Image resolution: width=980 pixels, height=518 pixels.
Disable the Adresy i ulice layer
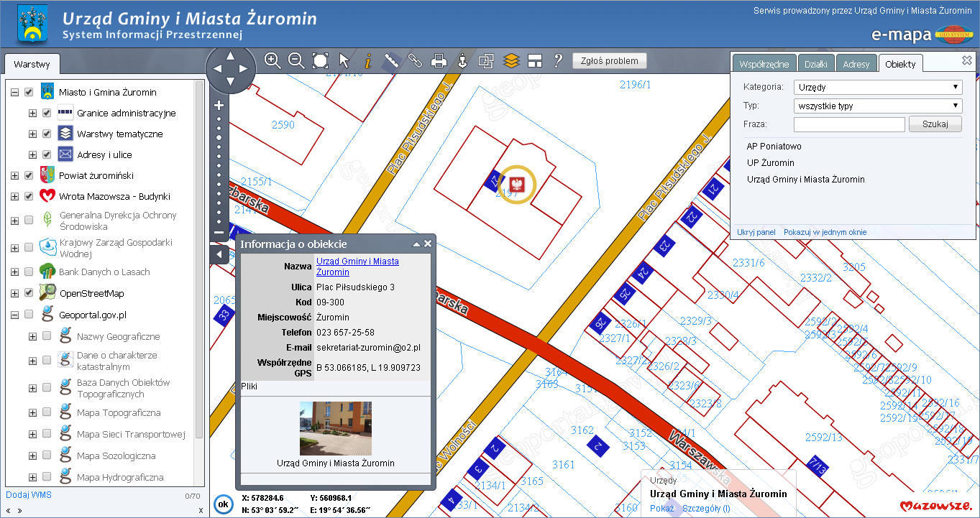(x=47, y=154)
